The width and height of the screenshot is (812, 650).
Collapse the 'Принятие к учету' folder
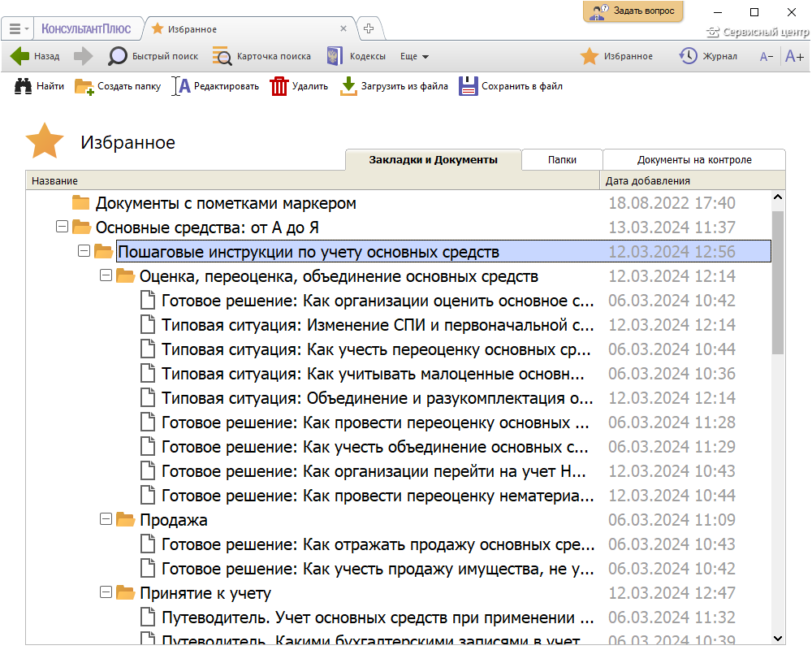pyautogui.click(x=106, y=592)
